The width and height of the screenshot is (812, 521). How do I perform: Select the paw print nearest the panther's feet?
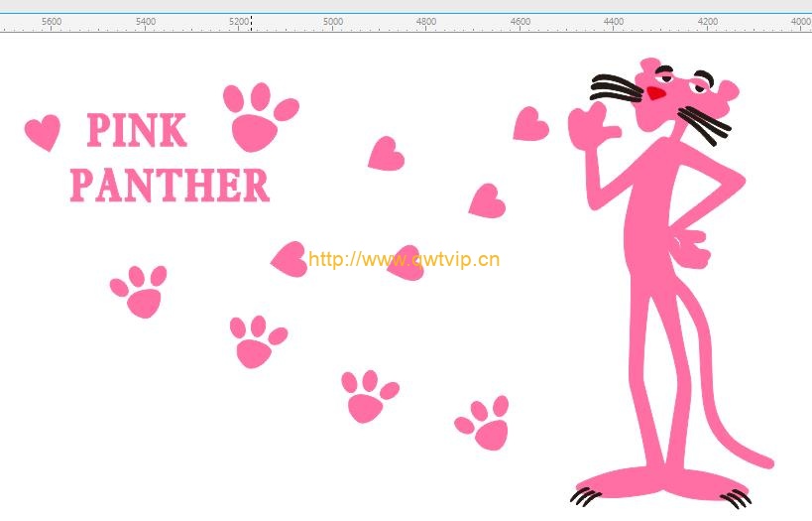click(482, 423)
